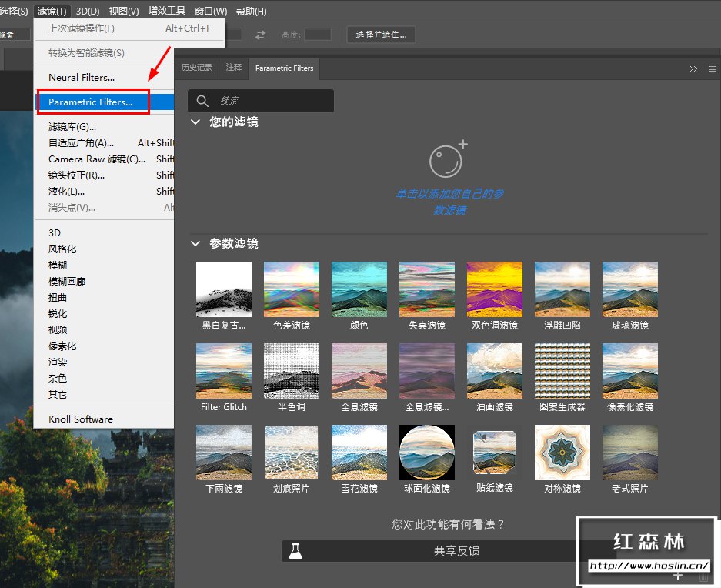Open the 3D filter submenu
Image resolution: width=721 pixels, height=588 pixels.
tap(105, 232)
